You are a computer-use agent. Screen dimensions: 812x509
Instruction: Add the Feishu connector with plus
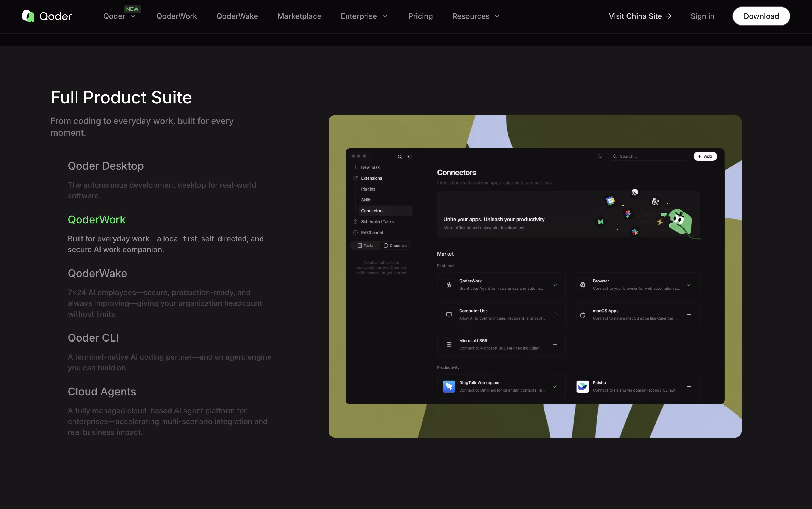tap(689, 386)
